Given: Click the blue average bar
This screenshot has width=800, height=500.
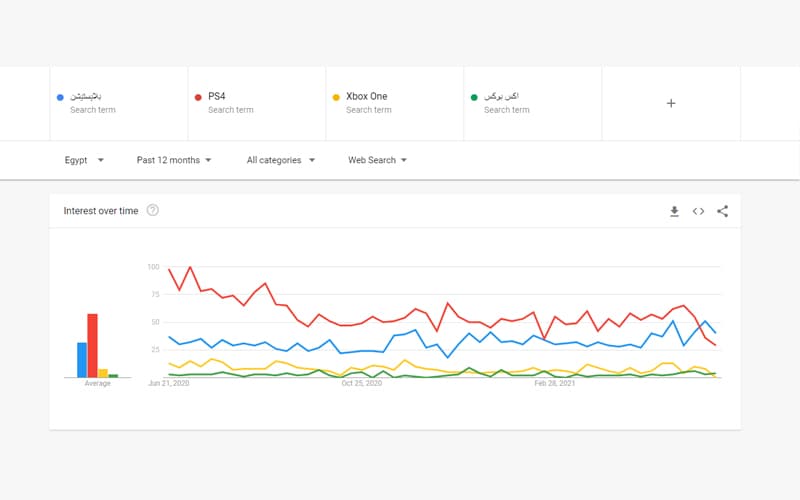Looking at the screenshot, I should click(82, 360).
